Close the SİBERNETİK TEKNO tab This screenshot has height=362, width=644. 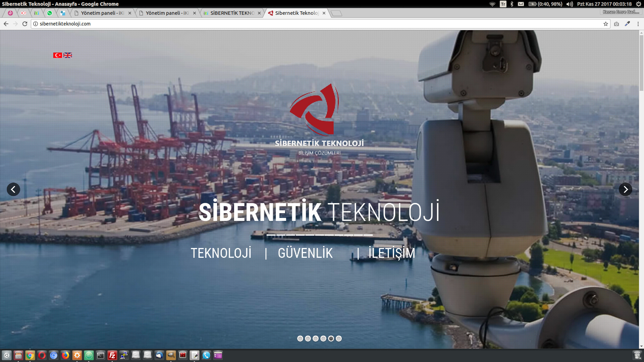click(259, 13)
